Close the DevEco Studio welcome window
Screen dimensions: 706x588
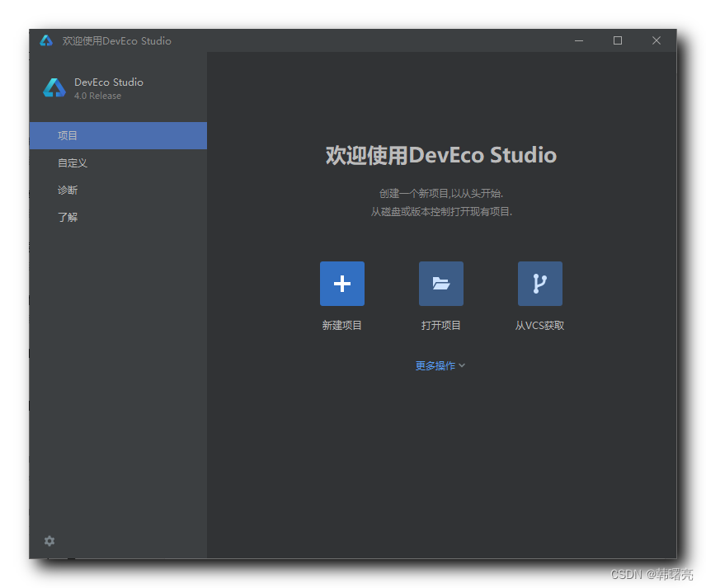[657, 41]
